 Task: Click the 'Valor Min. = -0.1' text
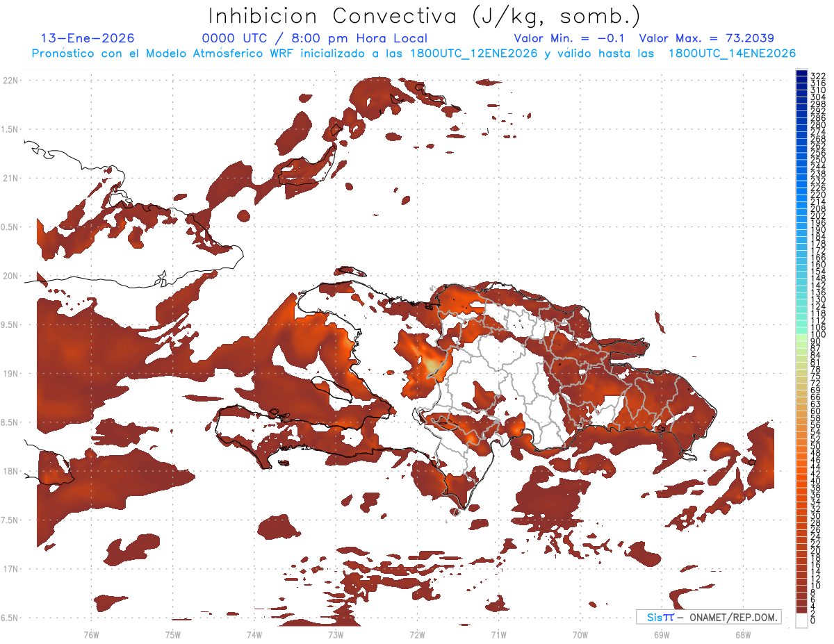(x=570, y=38)
